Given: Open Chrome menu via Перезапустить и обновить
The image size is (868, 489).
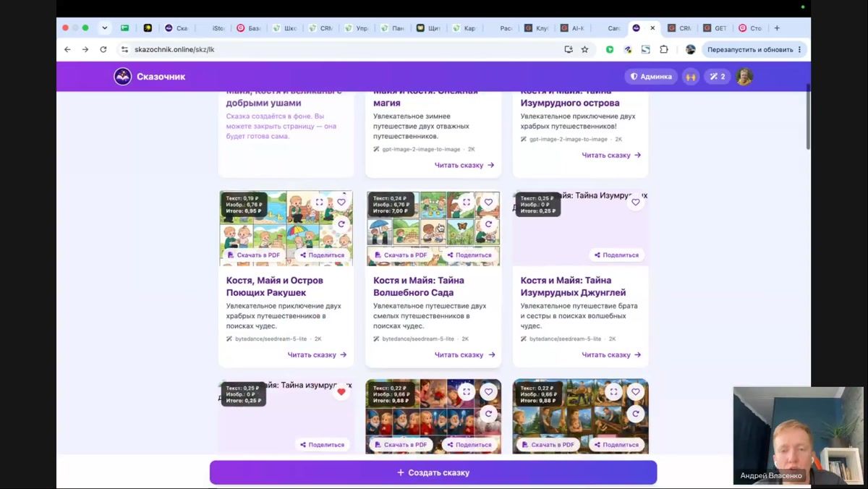Looking at the screenshot, I should [754, 49].
